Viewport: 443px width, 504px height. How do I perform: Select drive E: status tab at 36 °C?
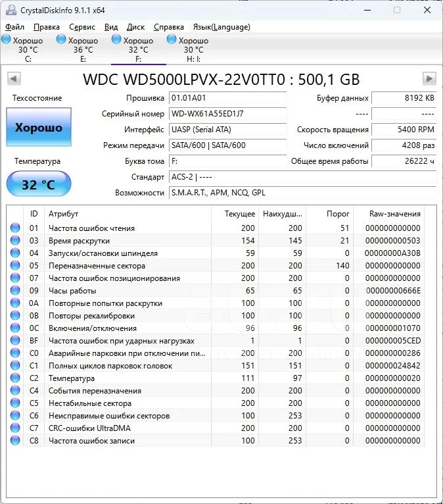tap(83, 49)
